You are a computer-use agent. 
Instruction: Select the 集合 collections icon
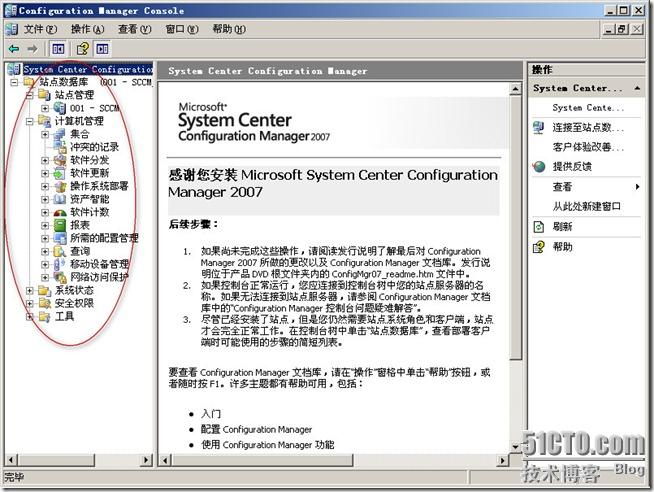point(60,134)
